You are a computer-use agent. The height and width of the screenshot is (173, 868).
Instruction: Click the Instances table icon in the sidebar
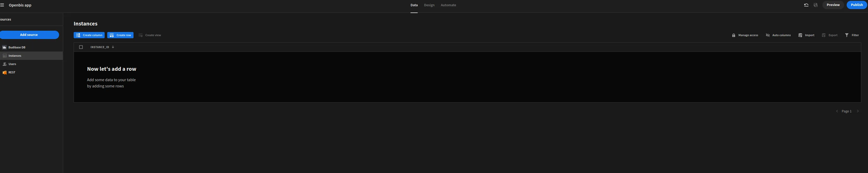pyautogui.click(x=5, y=56)
